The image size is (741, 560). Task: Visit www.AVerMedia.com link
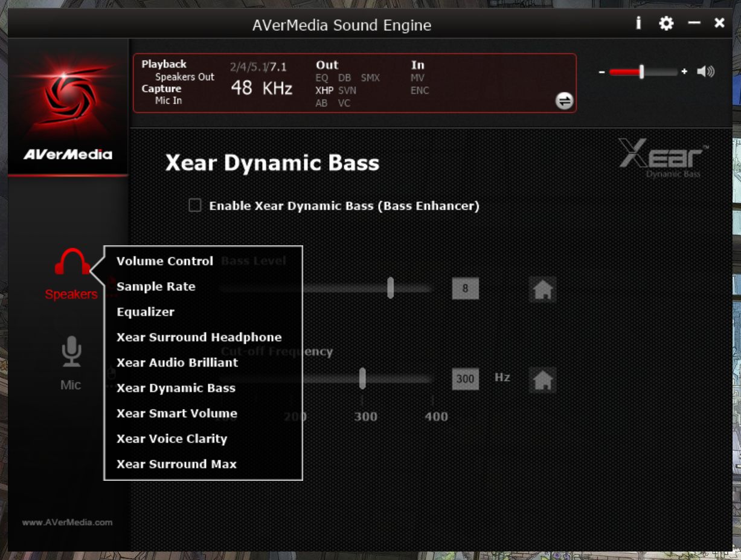pyautogui.click(x=68, y=523)
